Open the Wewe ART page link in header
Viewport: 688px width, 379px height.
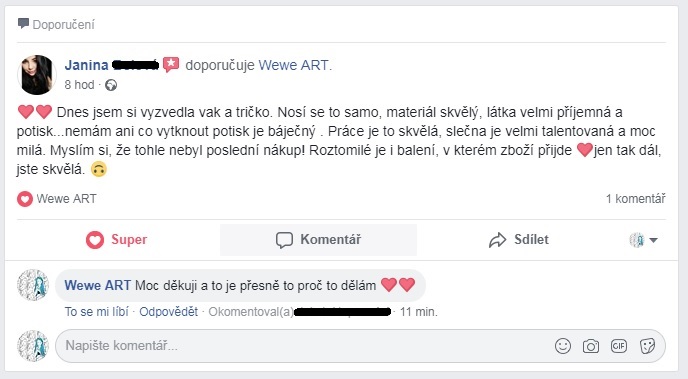click(293, 65)
